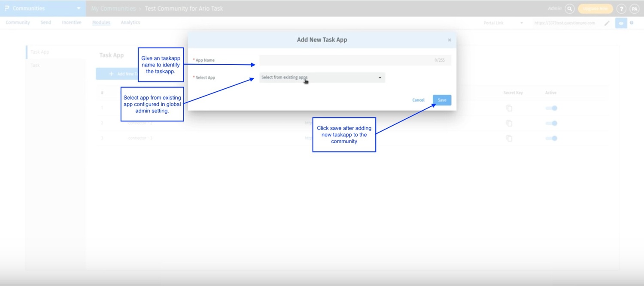Copy the secret key in third row

pyautogui.click(x=509, y=138)
